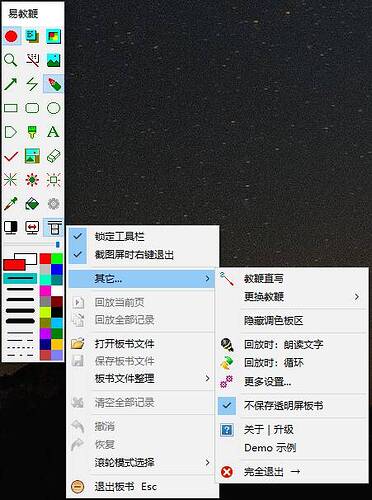Pick the blue color swatch in palette
The width and height of the screenshot is (372, 500).
point(57,270)
